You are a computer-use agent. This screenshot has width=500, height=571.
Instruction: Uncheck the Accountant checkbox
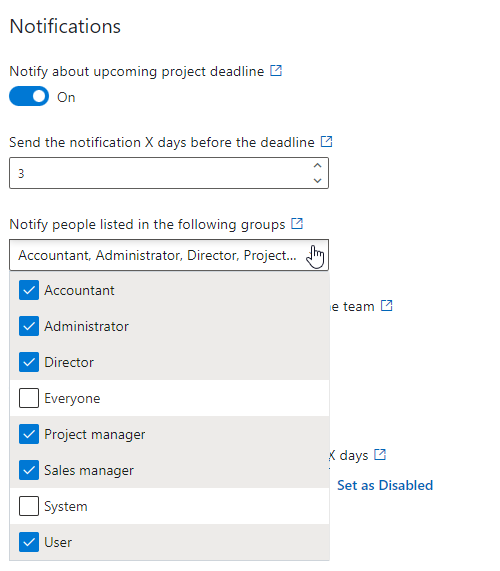point(29,290)
